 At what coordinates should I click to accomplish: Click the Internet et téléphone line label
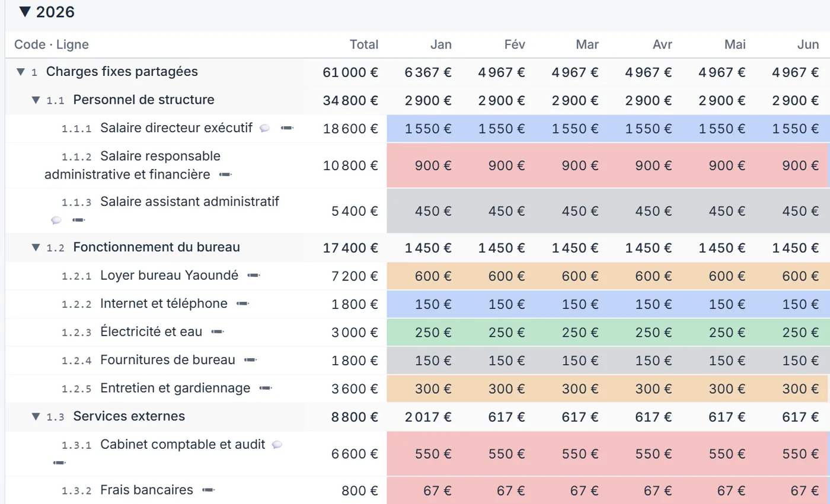pos(164,304)
